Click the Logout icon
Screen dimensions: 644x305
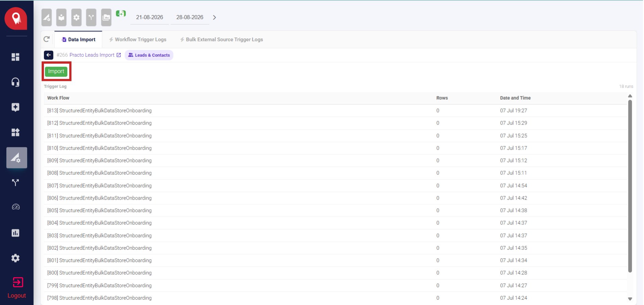point(18,282)
